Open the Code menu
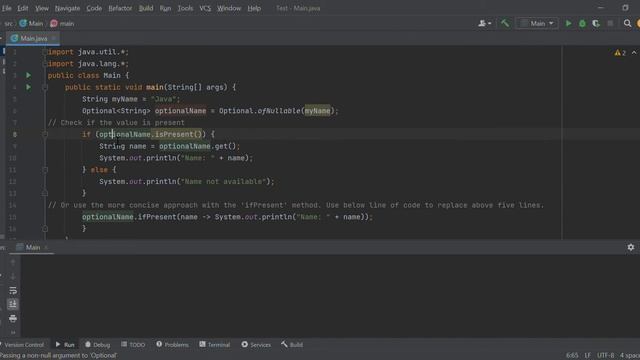Image resolution: width=640 pixels, height=360 pixels. tap(94, 8)
